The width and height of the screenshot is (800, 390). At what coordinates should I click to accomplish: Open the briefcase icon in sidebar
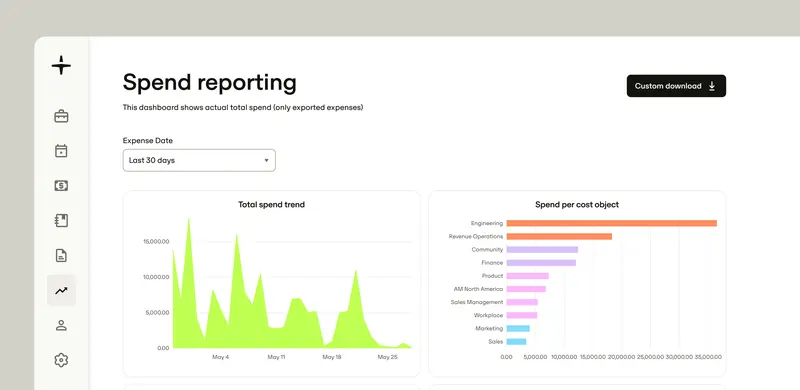pyautogui.click(x=61, y=116)
